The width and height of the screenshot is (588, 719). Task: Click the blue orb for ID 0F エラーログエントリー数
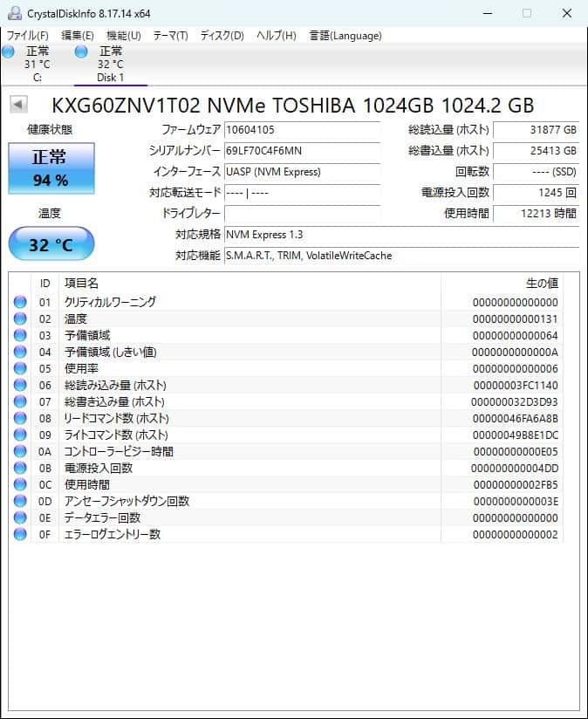click(x=20, y=534)
